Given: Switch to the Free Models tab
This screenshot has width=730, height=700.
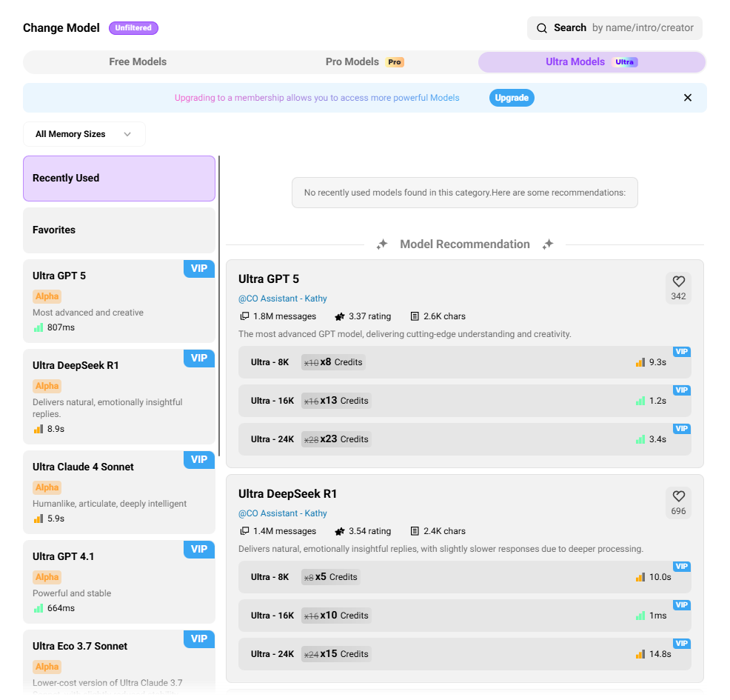Looking at the screenshot, I should click(138, 62).
